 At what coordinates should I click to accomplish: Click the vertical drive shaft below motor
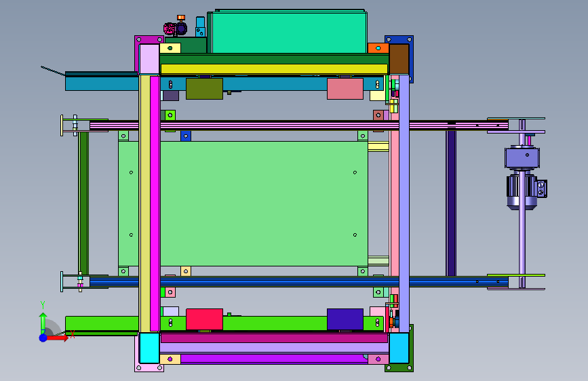click(522, 242)
